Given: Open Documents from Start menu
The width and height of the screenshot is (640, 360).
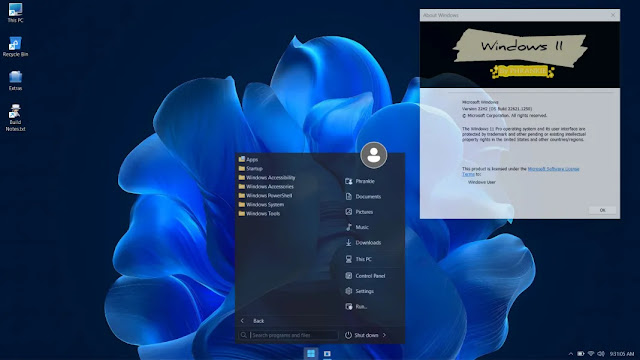Looking at the screenshot, I should point(363,196).
